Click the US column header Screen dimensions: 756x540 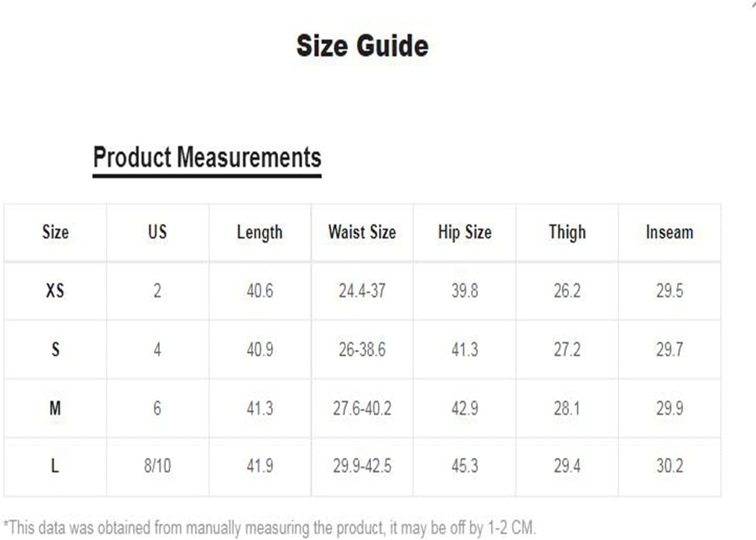point(157,232)
